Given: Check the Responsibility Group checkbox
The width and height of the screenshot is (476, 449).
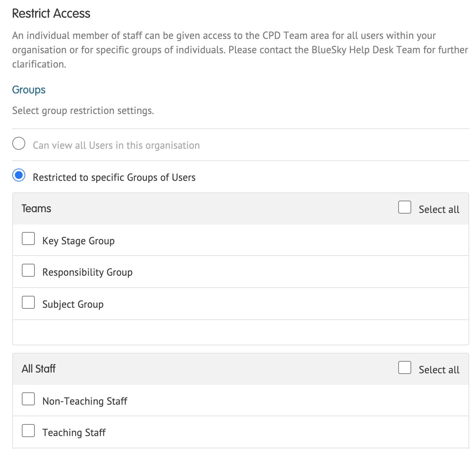Looking at the screenshot, I should point(28,270).
